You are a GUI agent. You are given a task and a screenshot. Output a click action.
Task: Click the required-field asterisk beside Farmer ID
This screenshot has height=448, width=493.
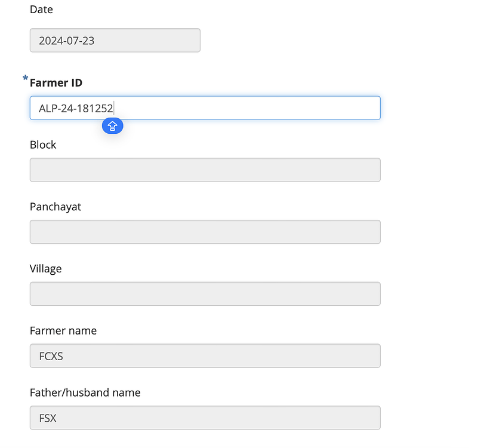pyautogui.click(x=24, y=79)
